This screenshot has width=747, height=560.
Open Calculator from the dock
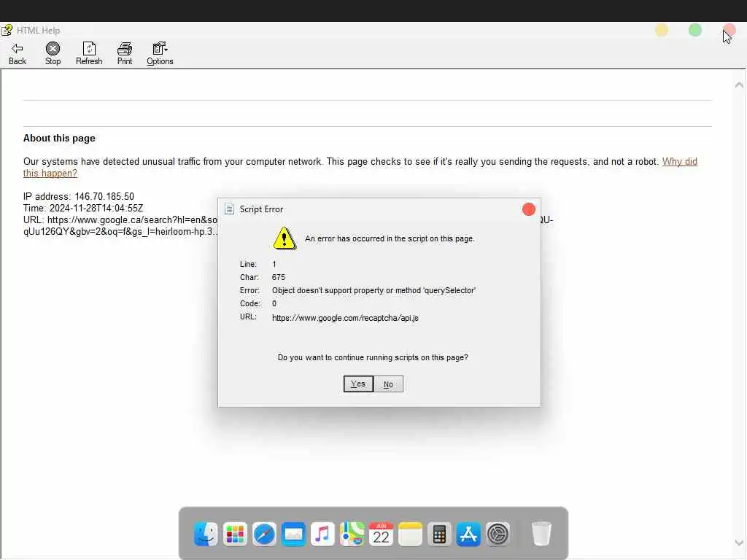(x=439, y=534)
